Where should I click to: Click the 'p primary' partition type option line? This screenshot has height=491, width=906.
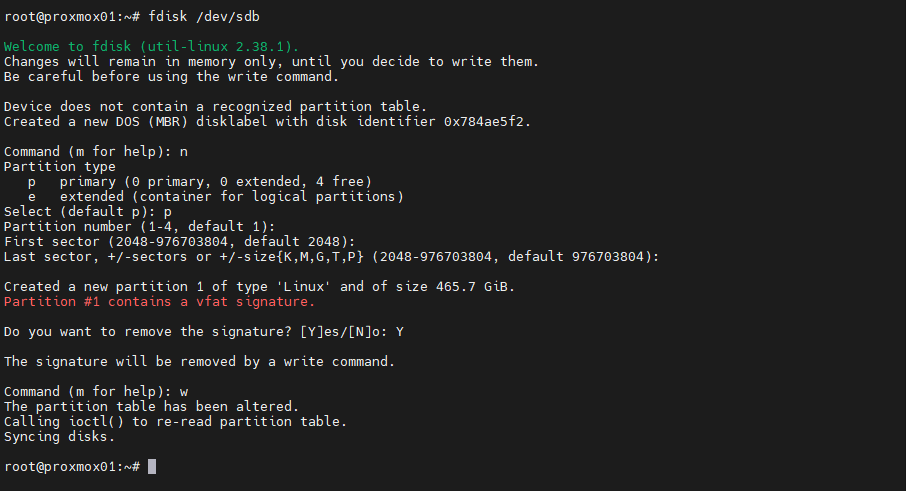(x=199, y=182)
